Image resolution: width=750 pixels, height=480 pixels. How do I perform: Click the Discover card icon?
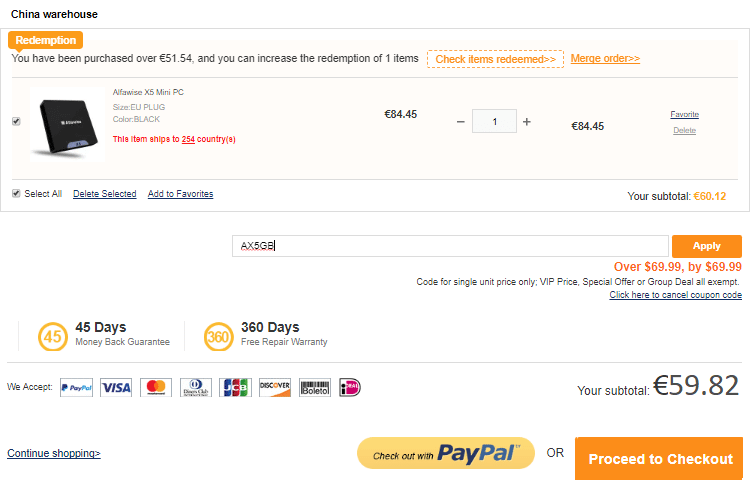[x=275, y=388]
